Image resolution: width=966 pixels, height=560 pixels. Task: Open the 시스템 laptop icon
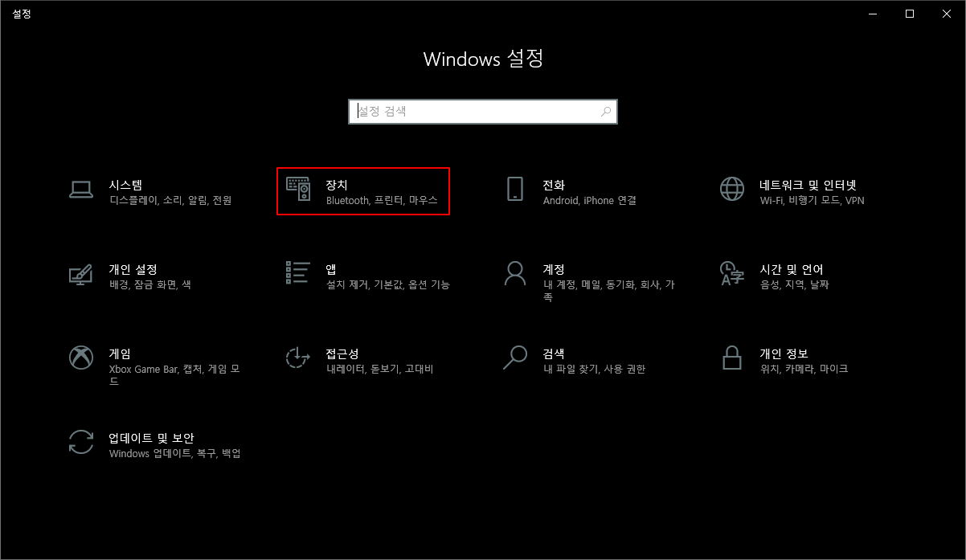pyautogui.click(x=80, y=189)
